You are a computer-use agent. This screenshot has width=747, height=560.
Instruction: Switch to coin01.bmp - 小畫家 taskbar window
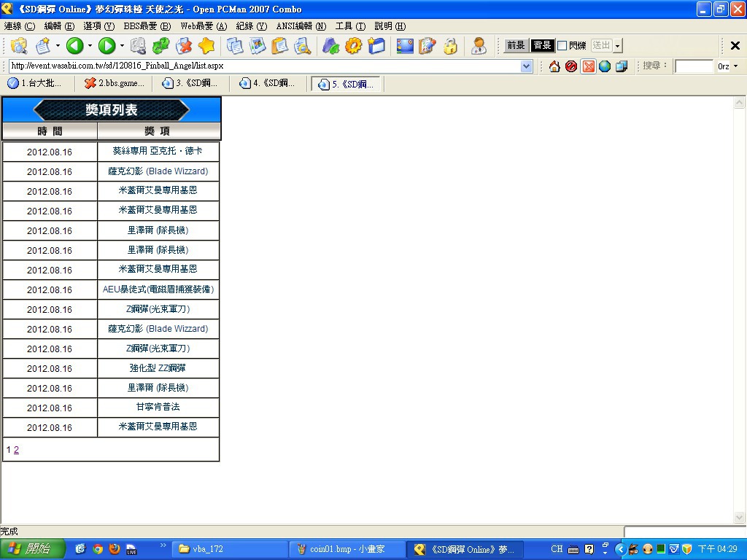coord(347,549)
